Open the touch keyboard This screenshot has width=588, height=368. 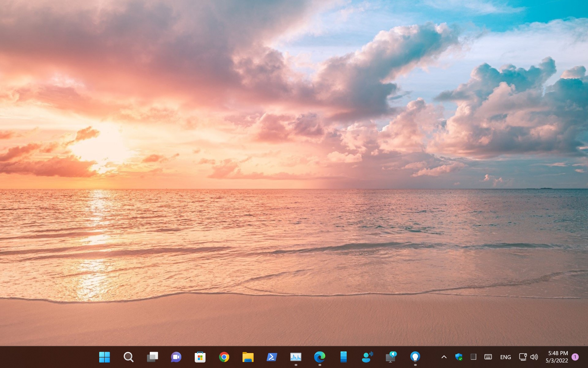pyautogui.click(x=488, y=357)
